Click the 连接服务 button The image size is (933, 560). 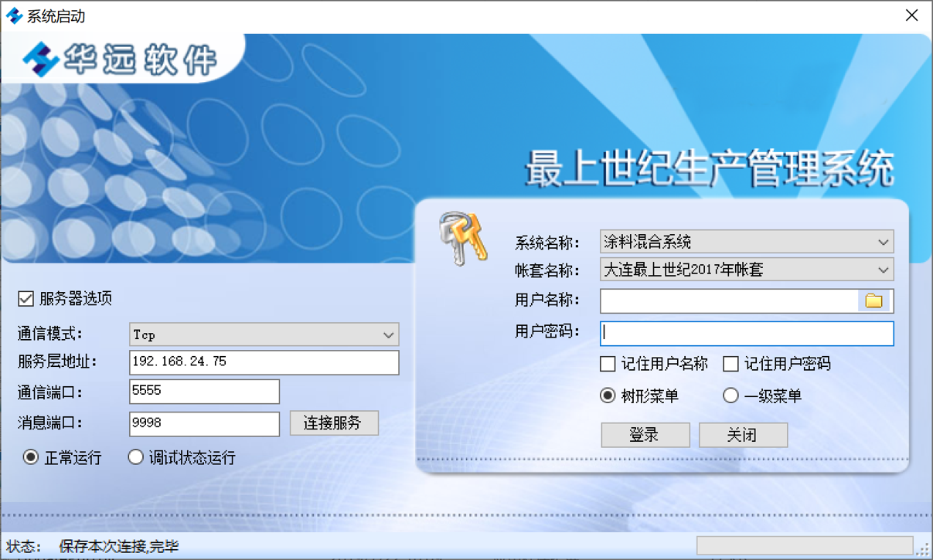click(334, 423)
